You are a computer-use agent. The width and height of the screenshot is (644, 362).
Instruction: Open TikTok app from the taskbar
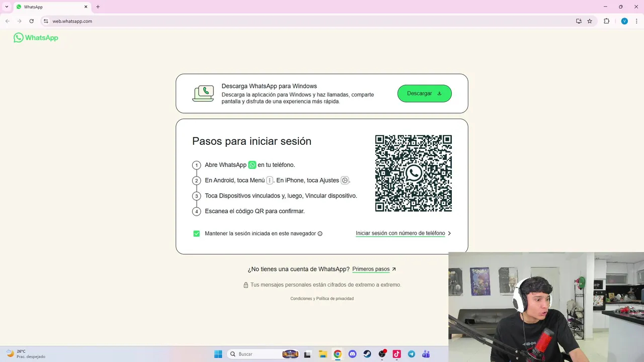396,354
